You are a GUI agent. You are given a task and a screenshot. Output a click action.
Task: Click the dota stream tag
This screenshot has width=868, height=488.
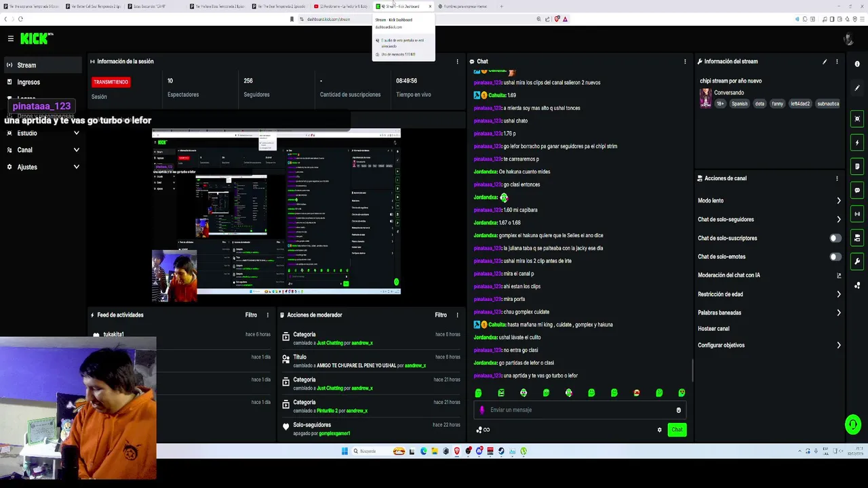click(x=759, y=104)
